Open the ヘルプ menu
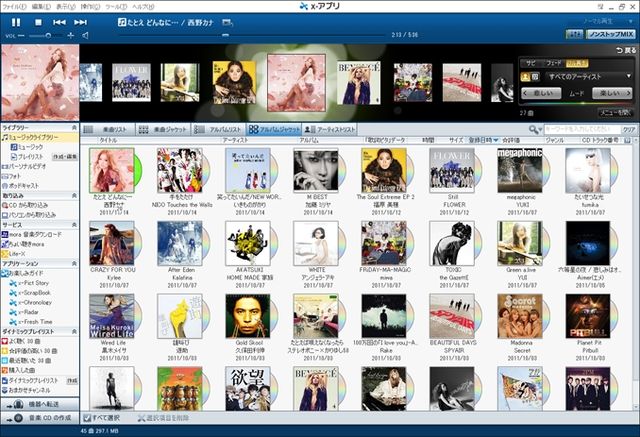The image size is (640, 437). [143, 7]
